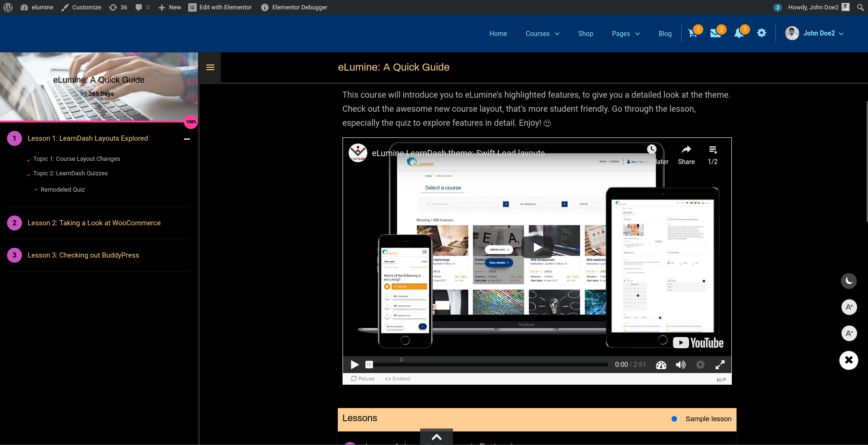Collapse Lesson 1 with the minus icon
This screenshot has width=868, height=445.
pyautogui.click(x=187, y=139)
